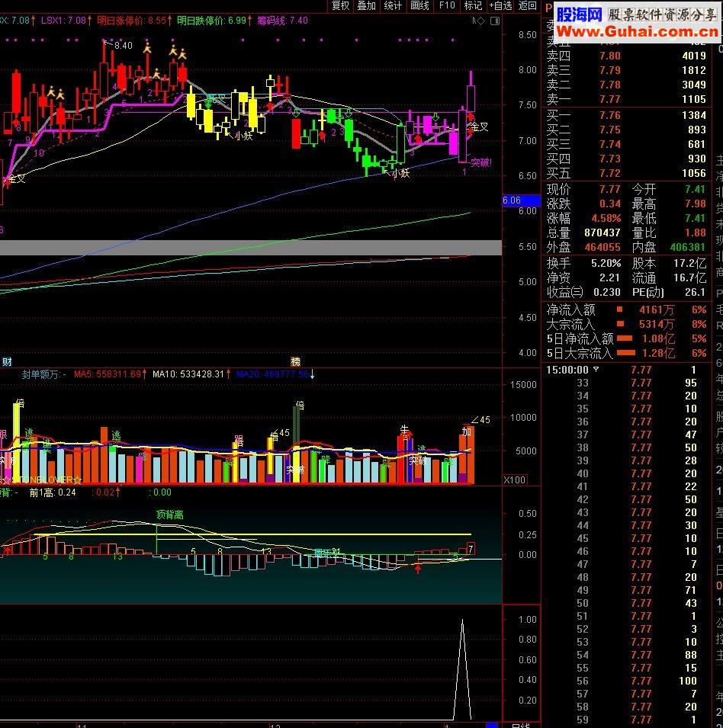The width and height of the screenshot is (723, 728).
Task: Click the 明日跌停价 6.99 indicator label
Action: coord(214,21)
